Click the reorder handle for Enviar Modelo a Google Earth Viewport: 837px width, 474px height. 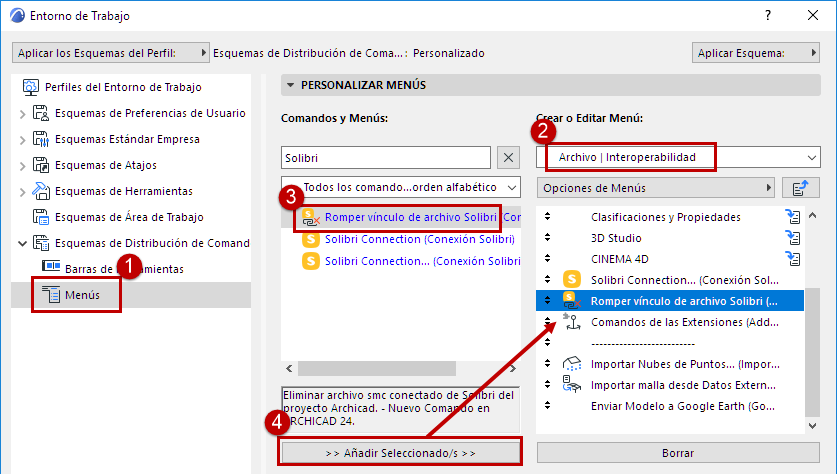(547, 406)
